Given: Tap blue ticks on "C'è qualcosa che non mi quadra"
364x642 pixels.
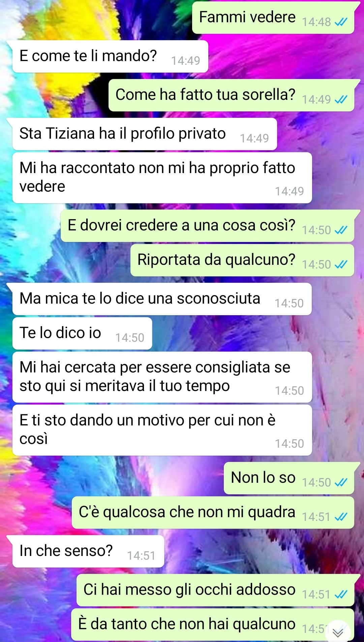Looking at the screenshot, I should click(341, 517).
